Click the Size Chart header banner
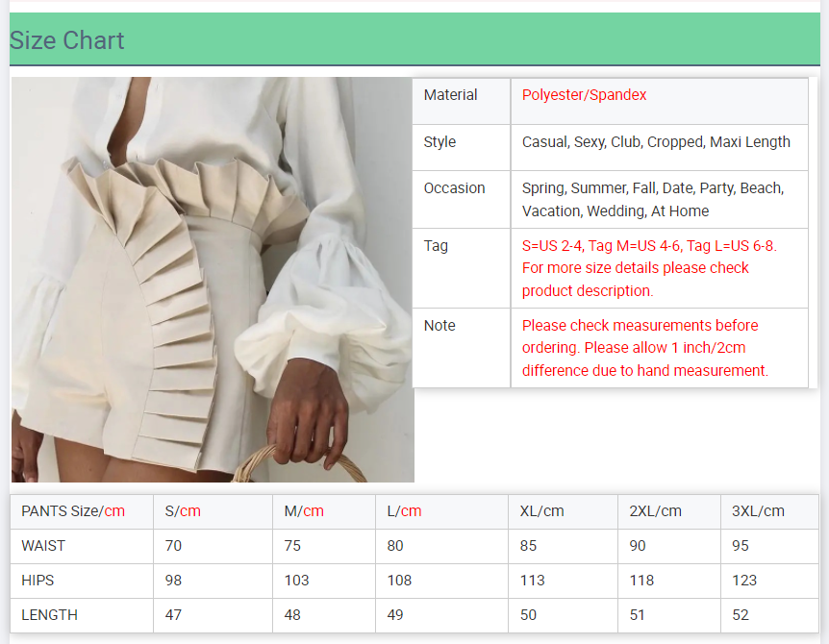 (x=67, y=40)
